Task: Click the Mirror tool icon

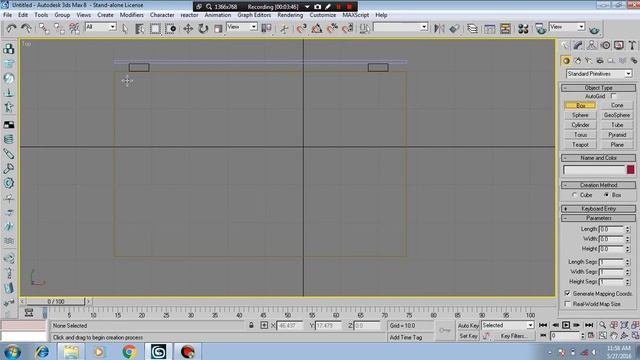Action: click(439, 28)
